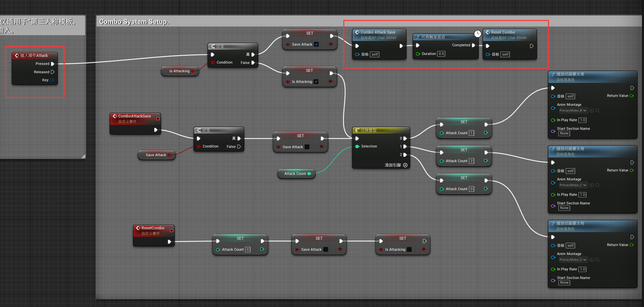Click Attack Count 0 field in ResetCombo row
This screenshot has width=644, height=307.
pos(248,249)
